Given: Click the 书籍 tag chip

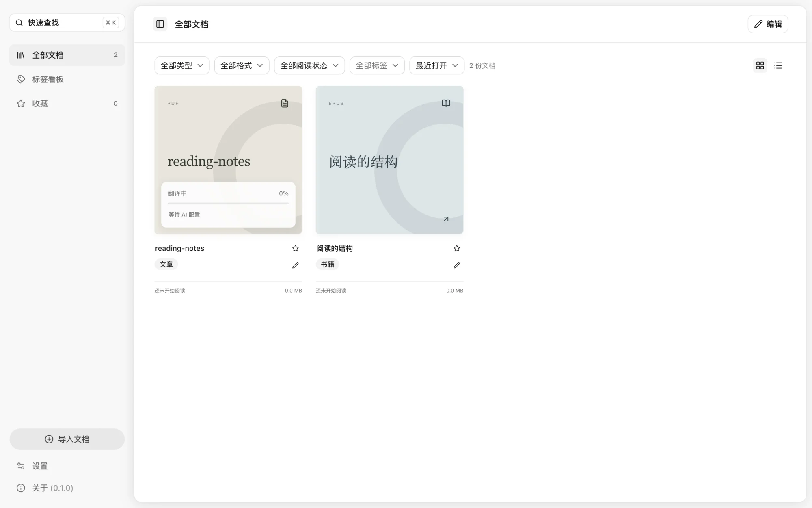Looking at the screenshot, I should [x=327, y=264].
